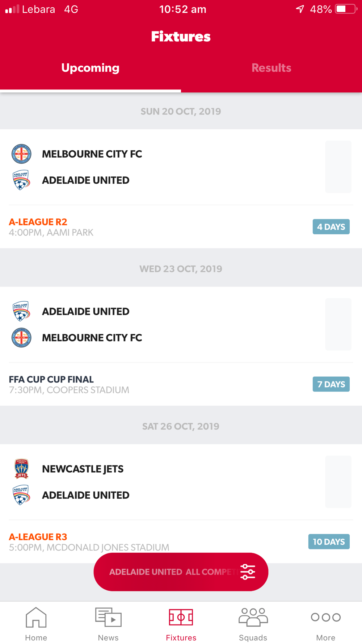Tap the Fixtures pitch icon
The image size is (362, 644).
pos(181,617)
